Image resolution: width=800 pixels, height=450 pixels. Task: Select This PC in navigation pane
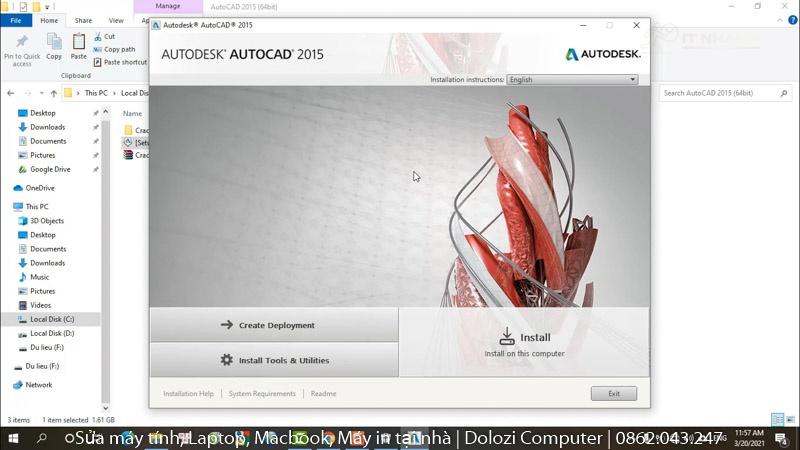pyautogui.click(x=37, y=207)
